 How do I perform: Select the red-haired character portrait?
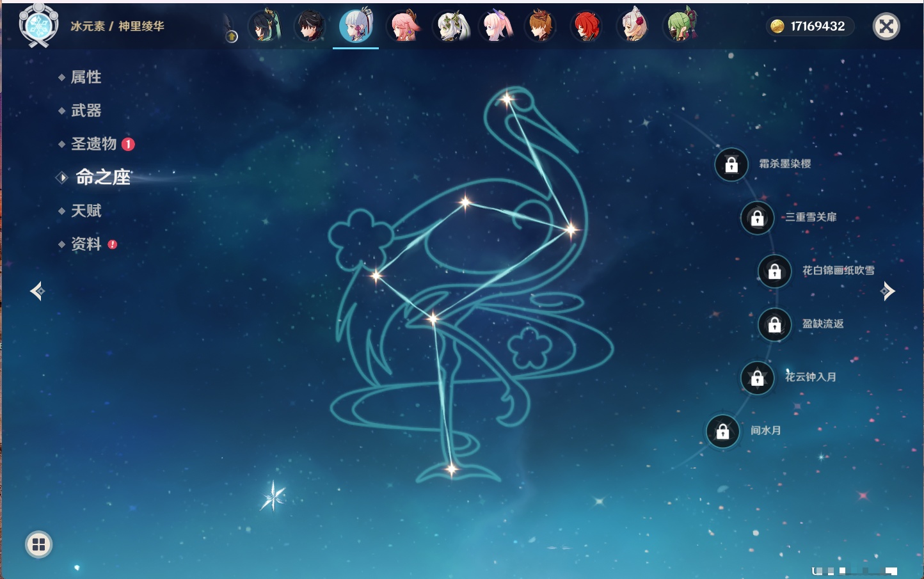coord(586,27)
